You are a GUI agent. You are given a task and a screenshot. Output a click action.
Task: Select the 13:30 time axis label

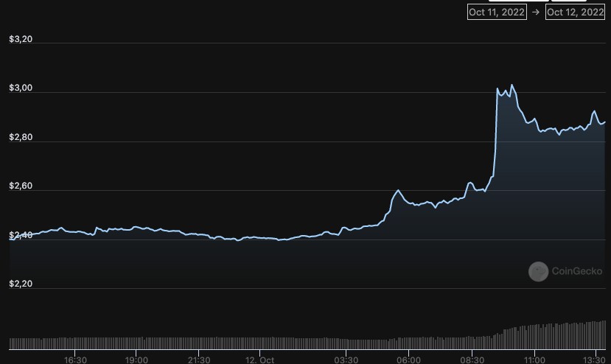tap(594, 360)
